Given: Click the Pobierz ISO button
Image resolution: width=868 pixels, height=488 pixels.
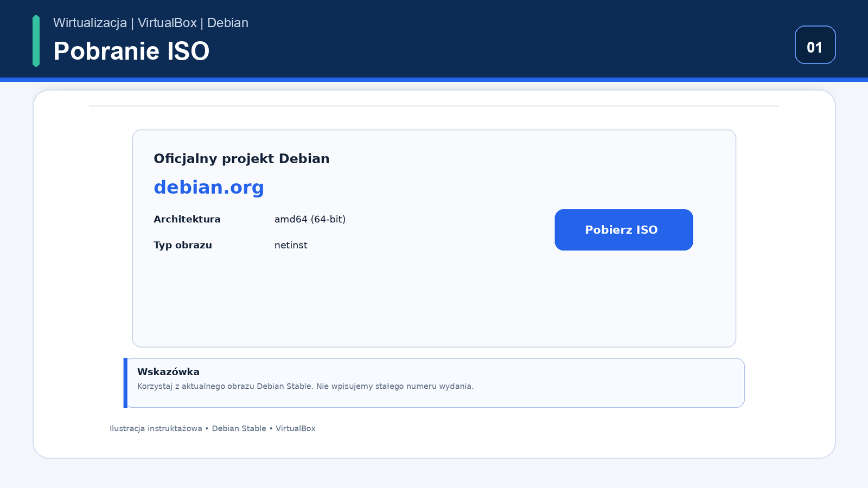Looking at the screenshot, I should [624, 230].
